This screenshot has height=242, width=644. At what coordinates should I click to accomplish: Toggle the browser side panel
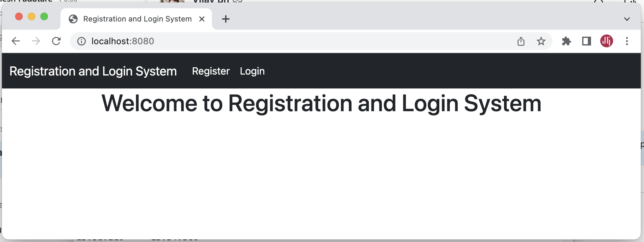tap(587, 41)
